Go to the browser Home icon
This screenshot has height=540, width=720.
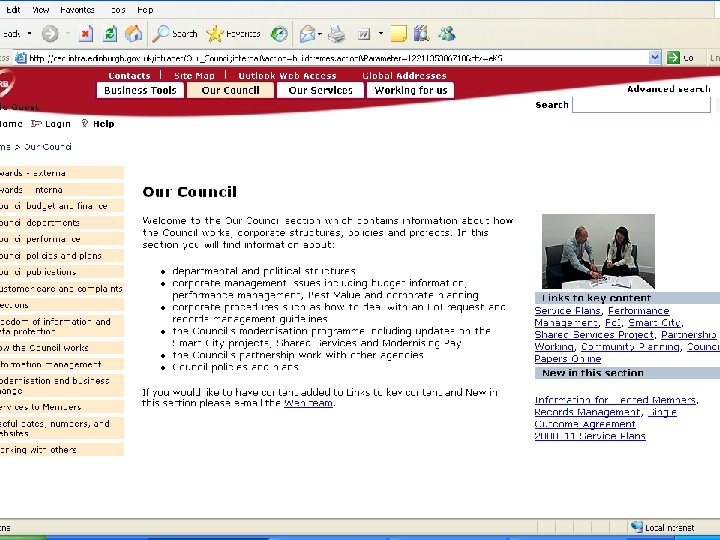pos(134,34)
